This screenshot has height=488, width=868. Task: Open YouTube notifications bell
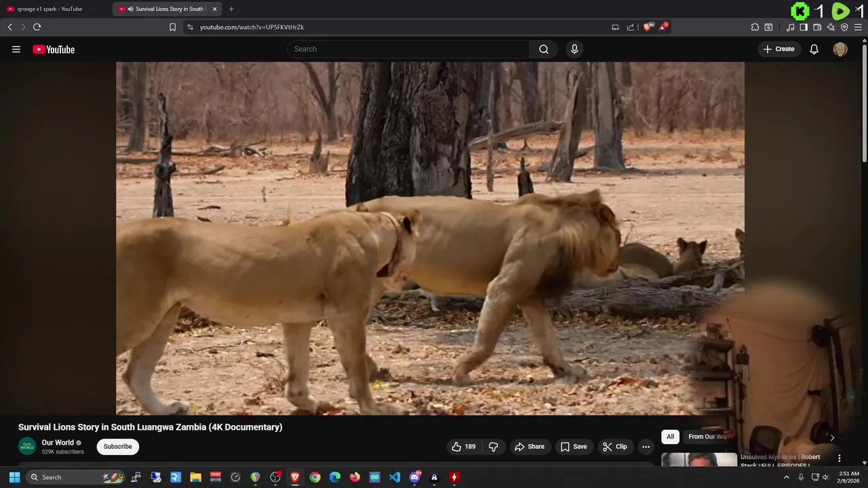[x=814, y=49]
